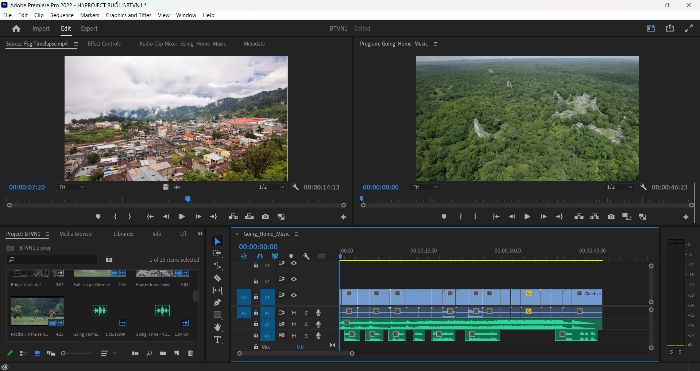Toggle lock on the V1 track
The image size is (700, 371).
point(256,296)
